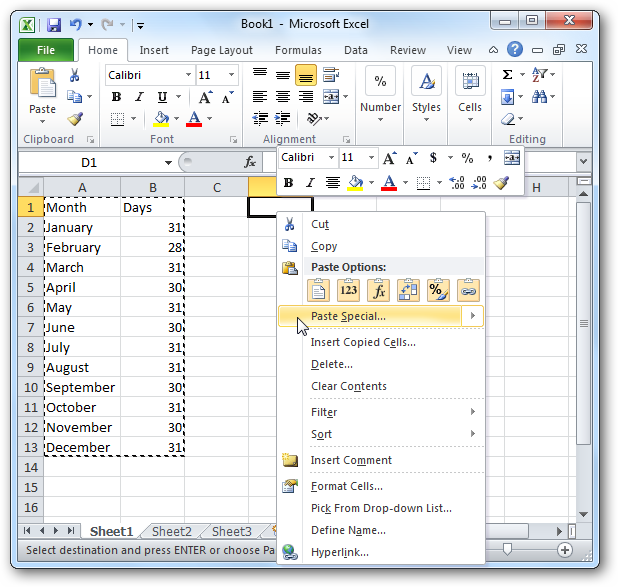Choose the default Paste option icon

318,290
